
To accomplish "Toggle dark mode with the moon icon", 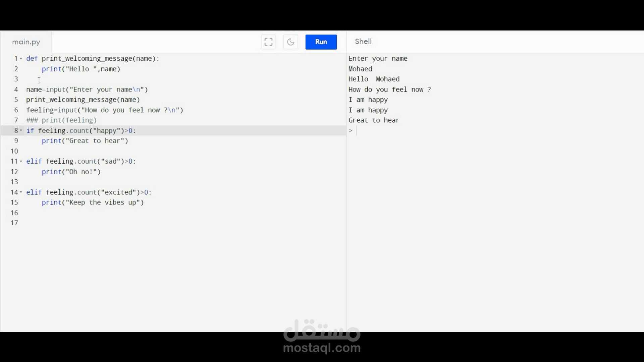I will click(x=290, y=42).
